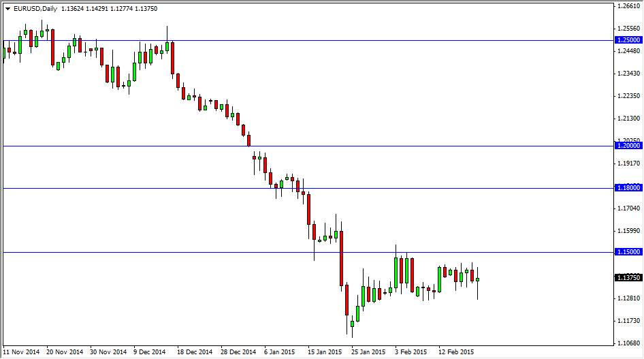Select the 1.18000 horizontal line price label
Image resolution: width=644 pixels, height=359 pixels.
[628, 188]
